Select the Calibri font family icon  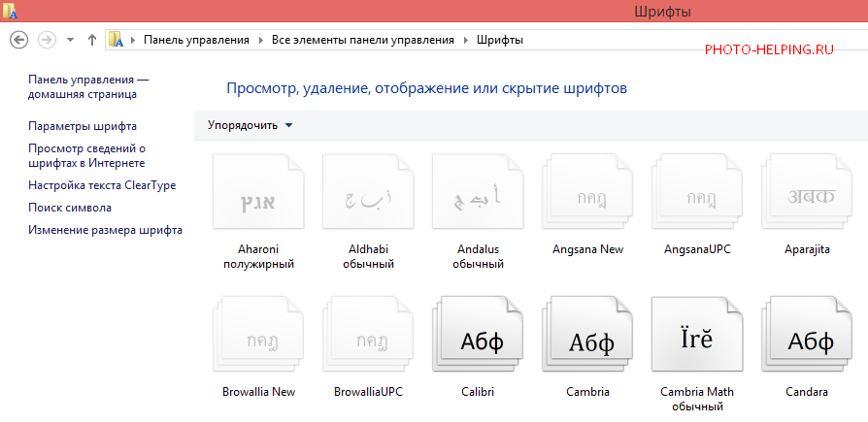(478, 334)
